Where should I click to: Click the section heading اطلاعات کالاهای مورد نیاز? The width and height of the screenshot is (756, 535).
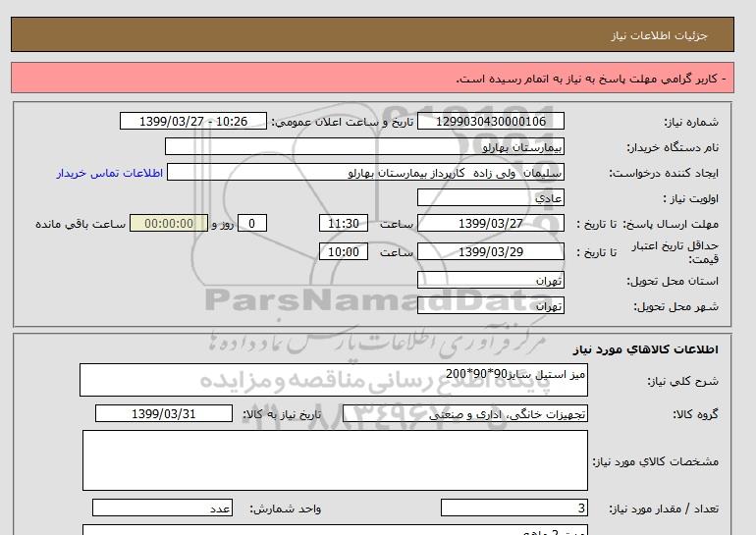[646, 348]
